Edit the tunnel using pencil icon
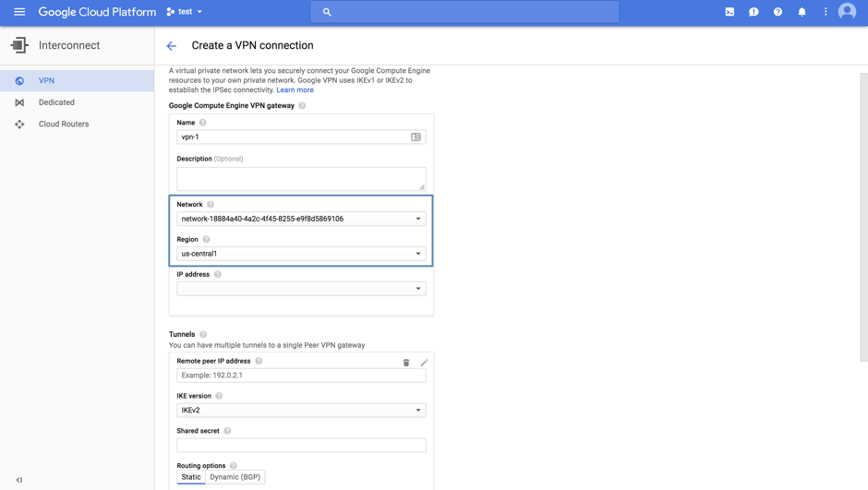Viewport: 868px width, 490px height. 424,363
